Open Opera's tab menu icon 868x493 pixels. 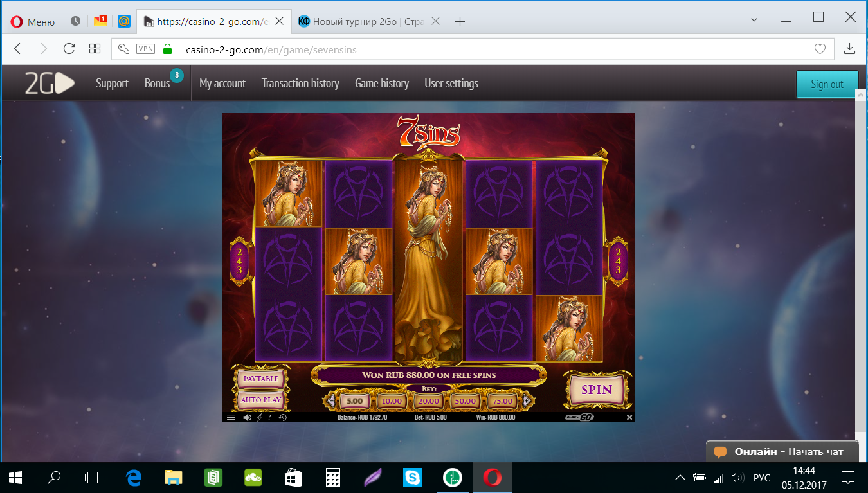pos(755,17)
